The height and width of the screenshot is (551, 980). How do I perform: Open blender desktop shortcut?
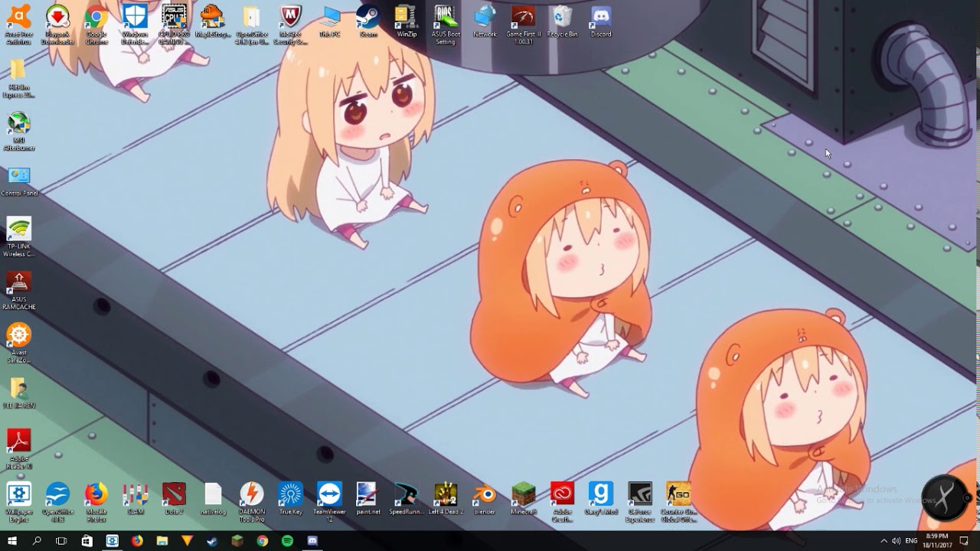485,499
